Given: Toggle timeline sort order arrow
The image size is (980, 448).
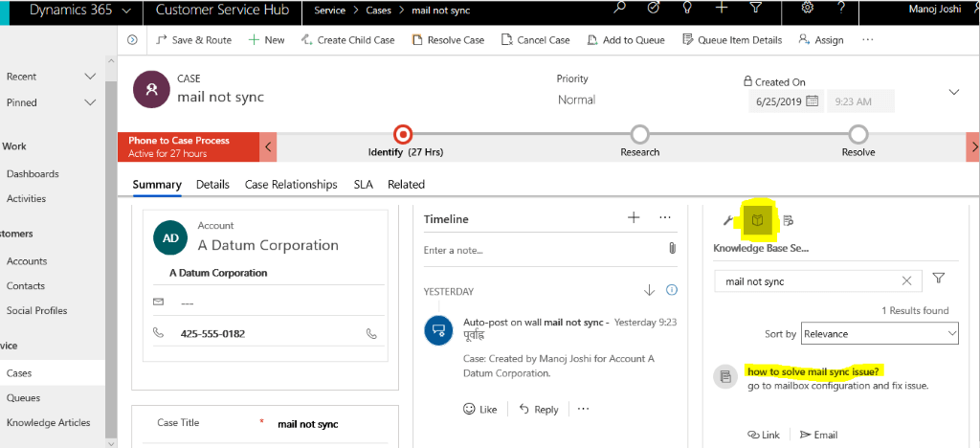Looking at the screenshot, I should (649, 290).
